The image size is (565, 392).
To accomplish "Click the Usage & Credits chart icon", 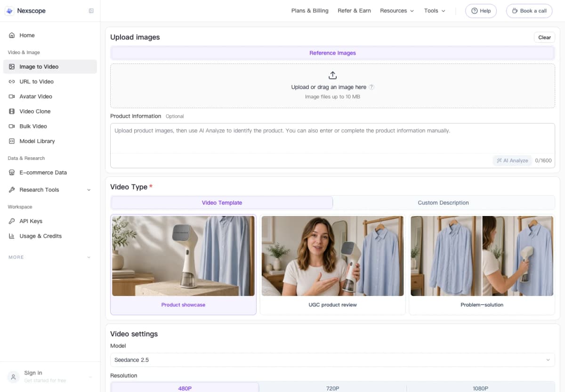I will coord(12,236).
